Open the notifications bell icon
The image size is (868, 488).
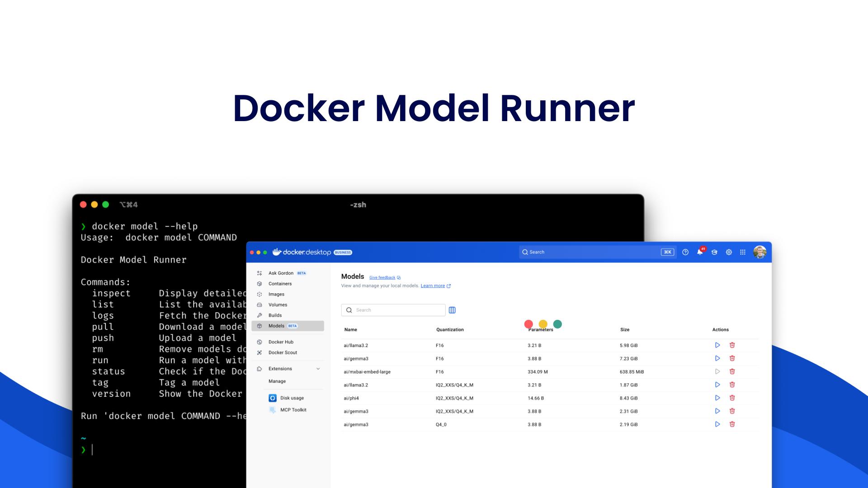[x=700, y=252]
